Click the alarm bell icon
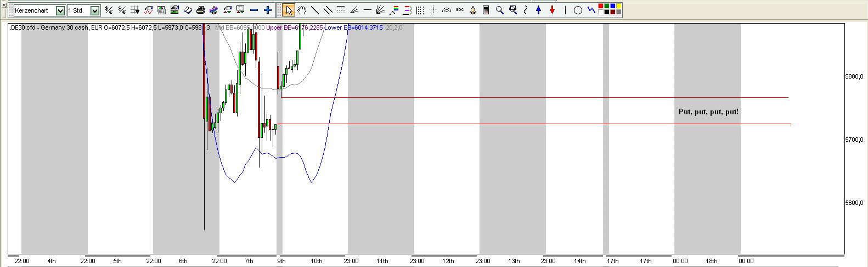868x267 pixels. (x=473, y=10)
